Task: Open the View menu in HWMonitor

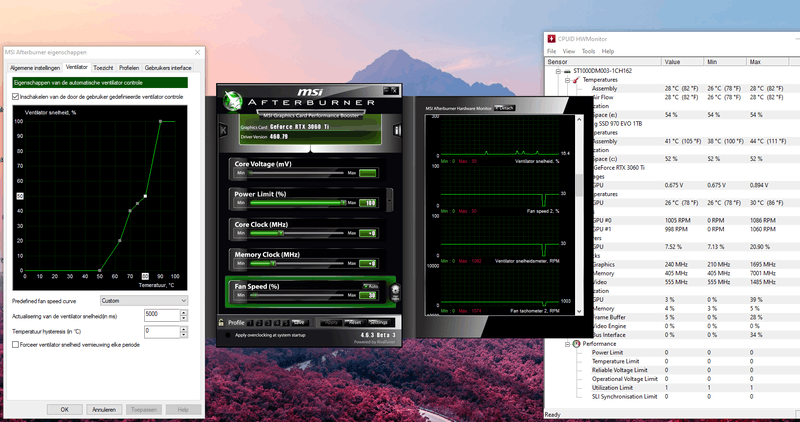Action: 568,52
